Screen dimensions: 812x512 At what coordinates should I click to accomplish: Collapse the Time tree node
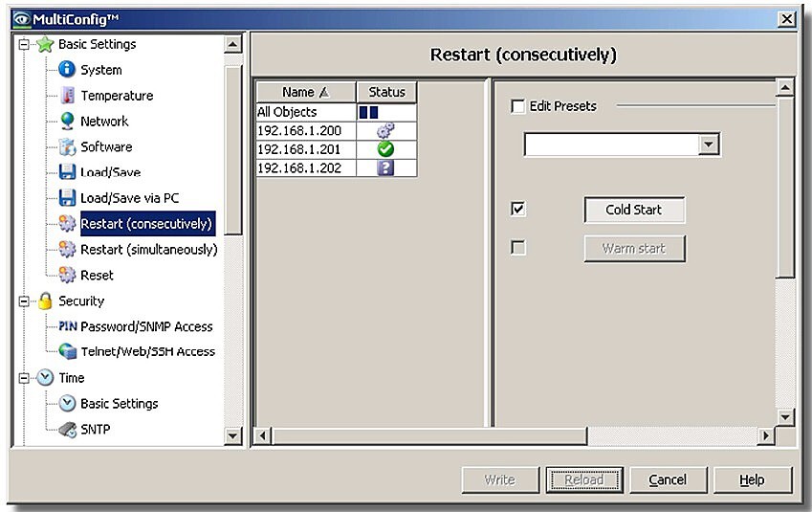(24, 378)
